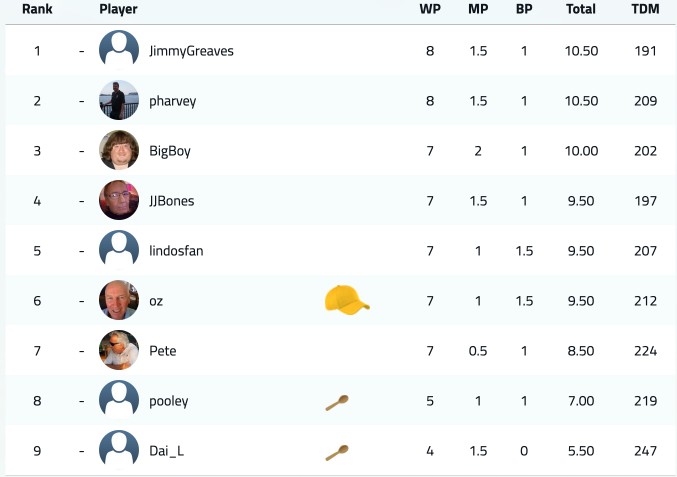Click pooley's default avatar icon

pyautogui.click(x=119, y=400)
